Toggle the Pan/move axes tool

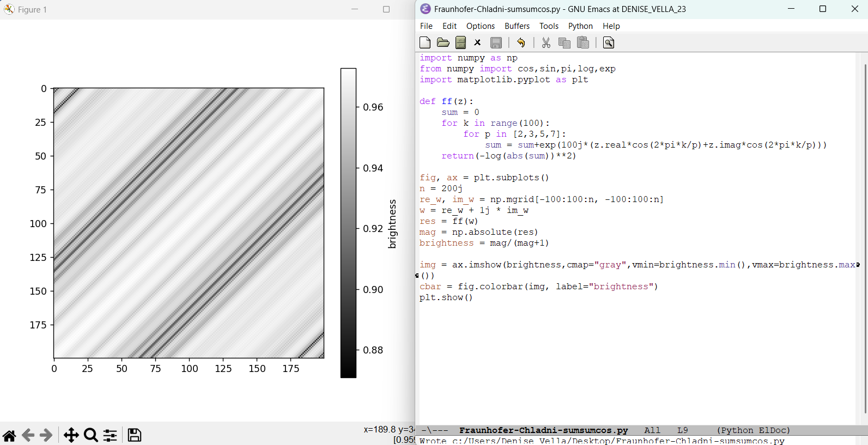71,435
